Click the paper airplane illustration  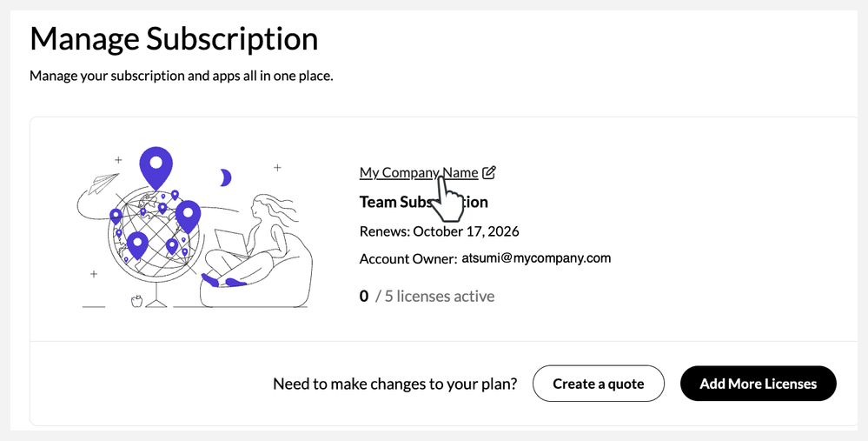pyautogui.click(x=104, y=182)
